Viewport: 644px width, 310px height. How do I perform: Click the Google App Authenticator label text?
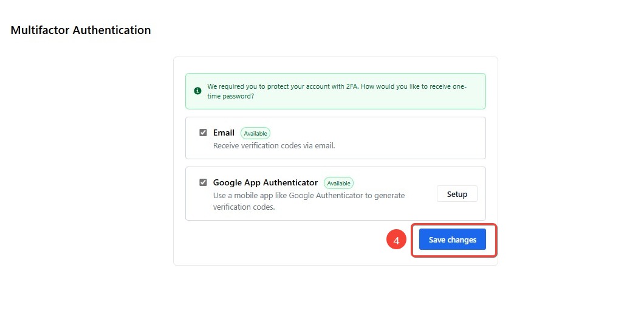[x=265, y=182]
